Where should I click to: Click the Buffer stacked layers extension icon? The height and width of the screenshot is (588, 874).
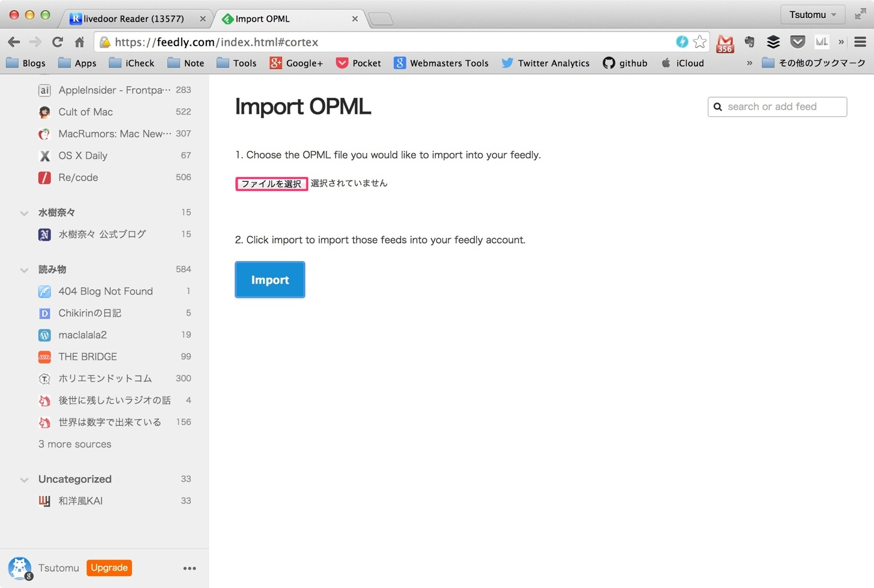(x=773, y=41)
